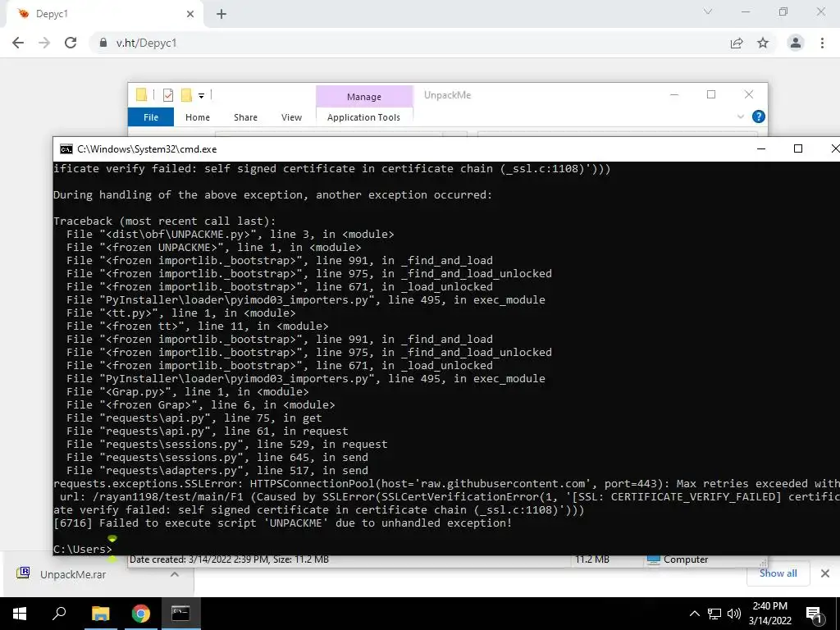Click the Properties quick access icon
This screenshot has width=840, height=630.
168,95
